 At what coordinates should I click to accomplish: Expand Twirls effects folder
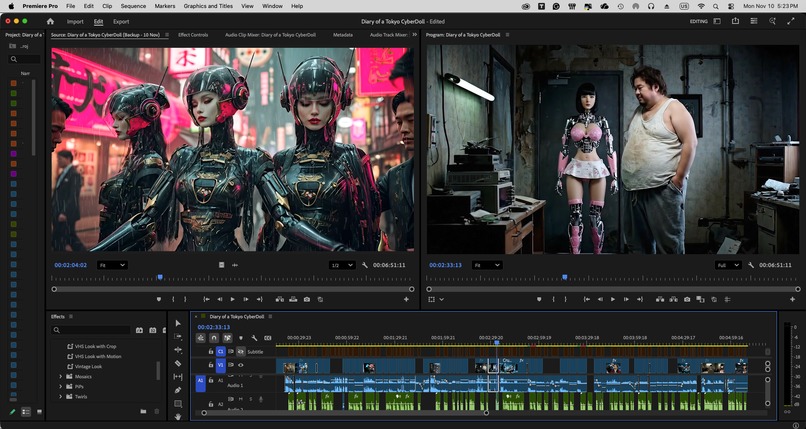point(61,397)
